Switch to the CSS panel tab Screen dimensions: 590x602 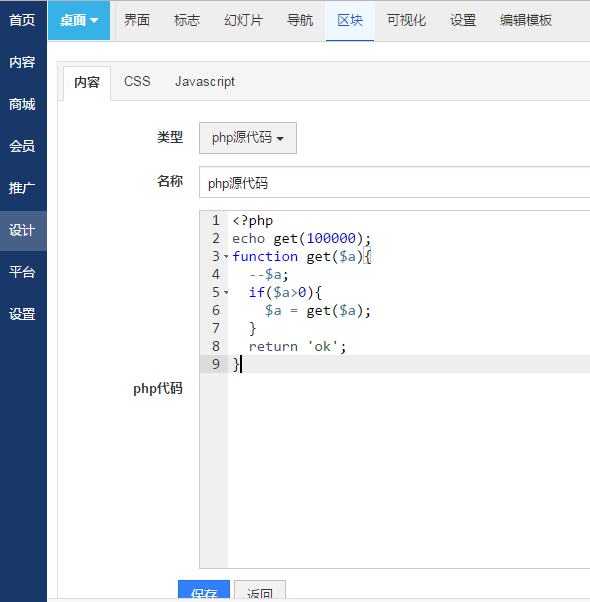137,82
